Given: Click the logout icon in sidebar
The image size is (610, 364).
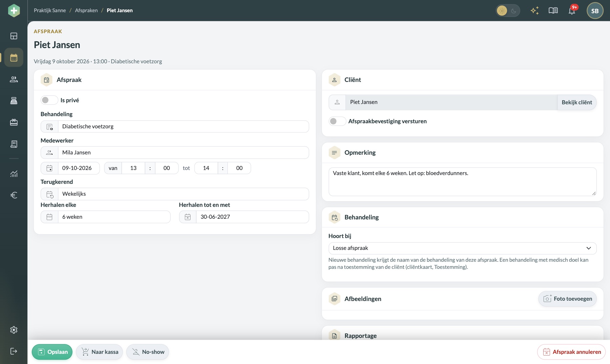Looking at the screenshot, I should (14, 351).
